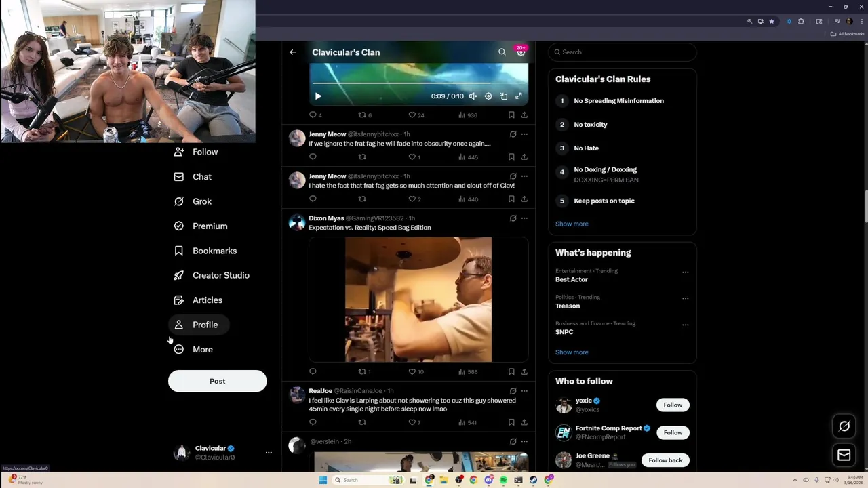The width and height of the screenshot is (868, 488).
Task: Share the Dixon Myas post
Action: (x=524, y=372)
